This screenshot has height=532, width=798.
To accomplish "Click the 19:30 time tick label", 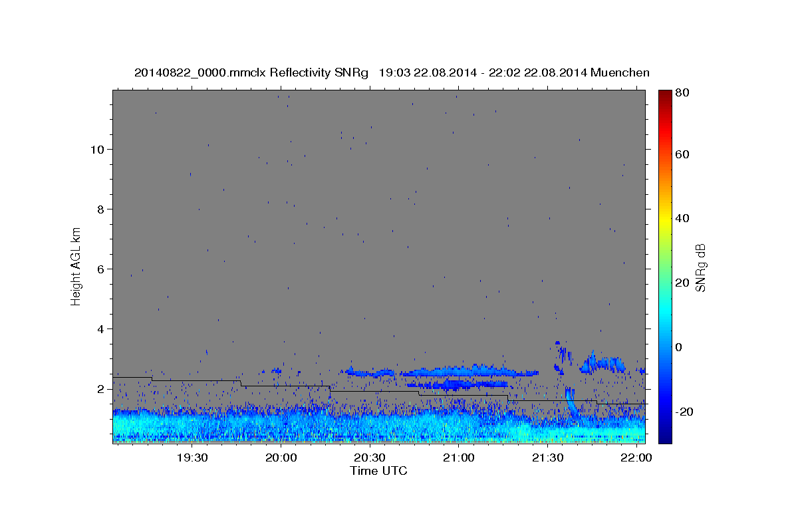I will [x=192, y=458].
